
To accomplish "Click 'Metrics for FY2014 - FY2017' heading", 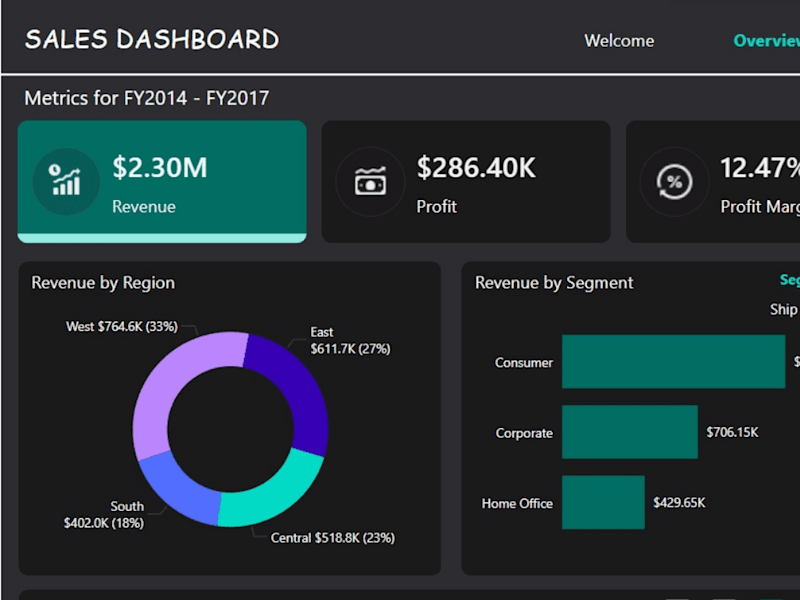I will click(147, 98).
